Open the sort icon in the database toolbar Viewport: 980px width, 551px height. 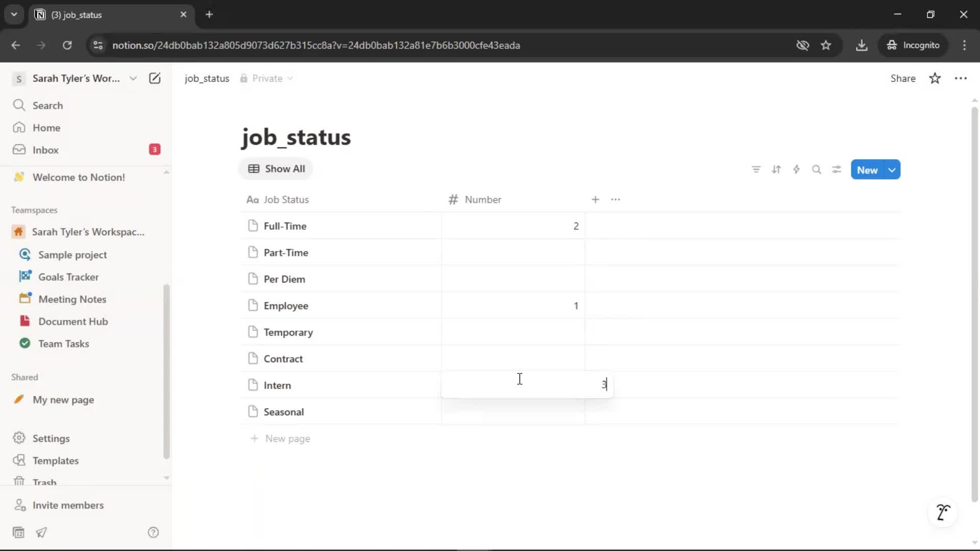[x=776, y=169]
